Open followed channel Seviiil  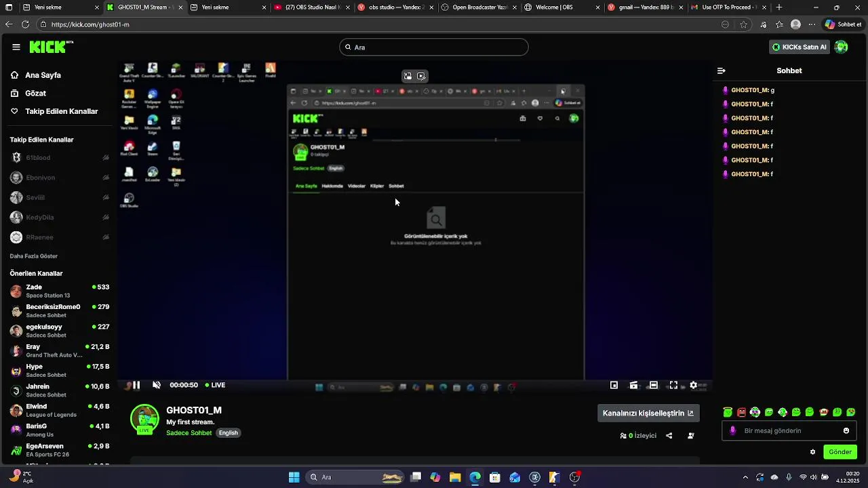60,197
